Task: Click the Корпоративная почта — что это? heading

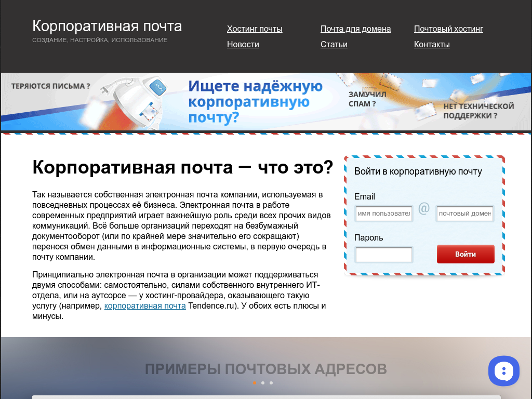Action: click(x=182, y=167)
